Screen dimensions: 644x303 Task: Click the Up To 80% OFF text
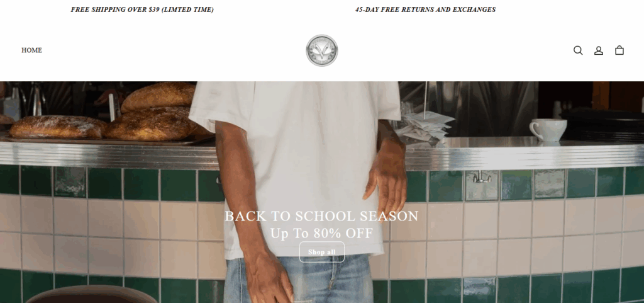pyautogui.click(x=321, y=233)
